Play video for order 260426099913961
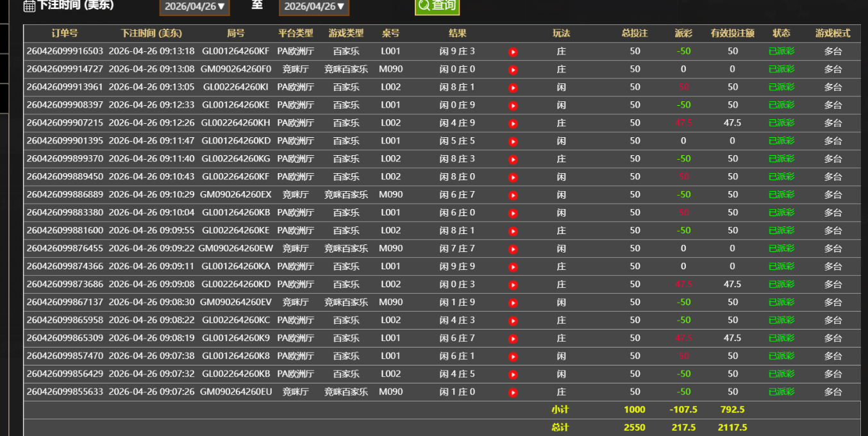 [513, 88]
